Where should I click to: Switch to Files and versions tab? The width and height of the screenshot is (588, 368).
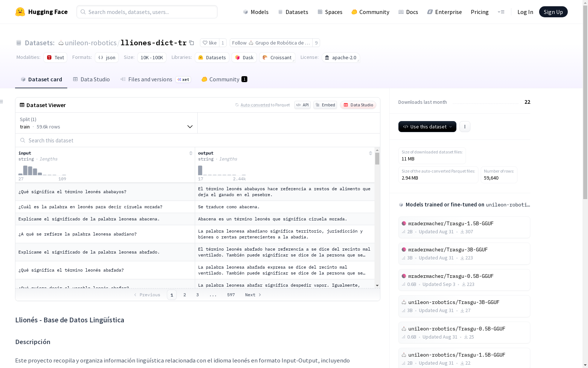tap(155, 79)
